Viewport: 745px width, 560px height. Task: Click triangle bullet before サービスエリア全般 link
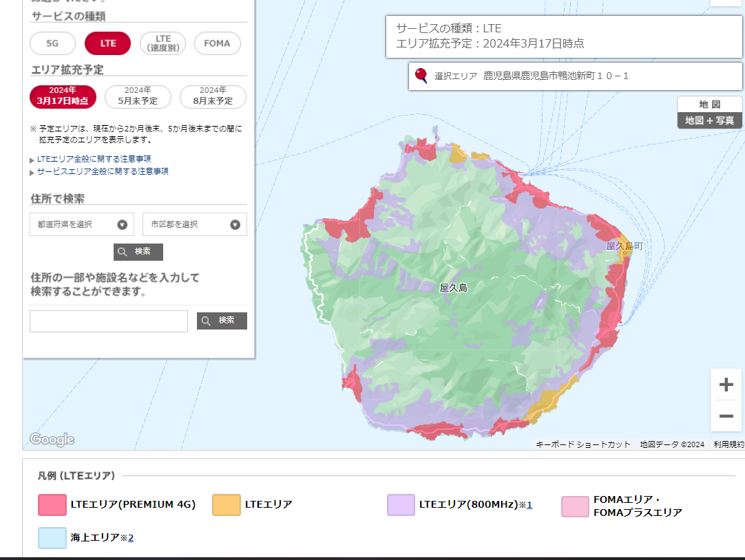32,172
